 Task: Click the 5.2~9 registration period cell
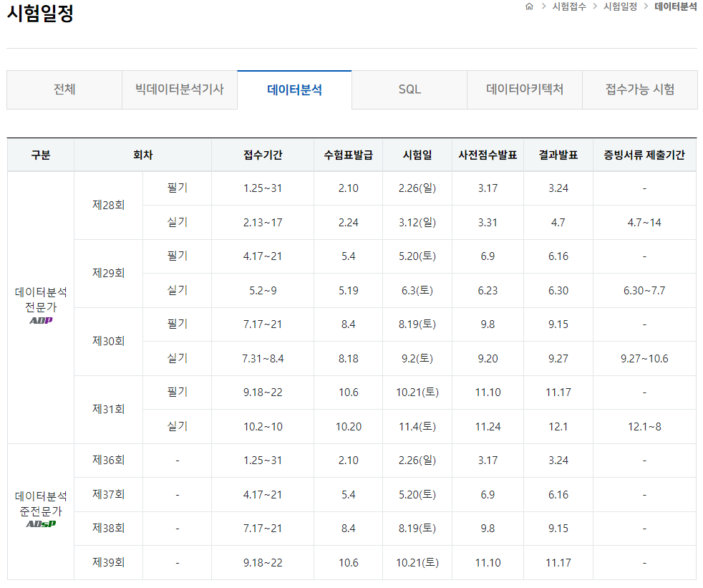tap(263, 291)
